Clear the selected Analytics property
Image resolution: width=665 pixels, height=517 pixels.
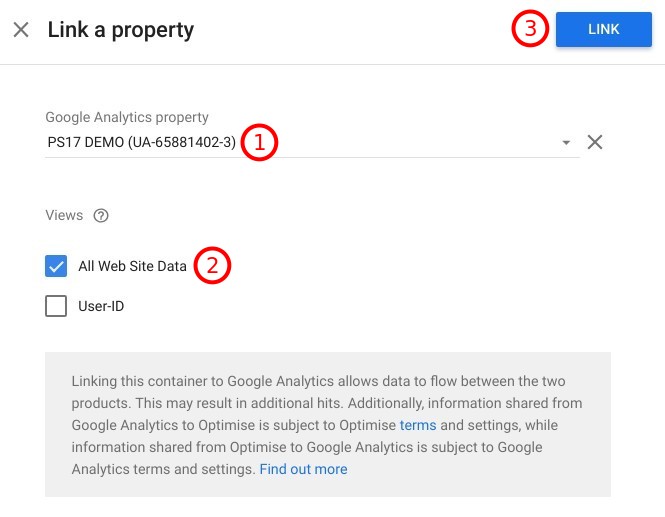[x=594, y=142]
